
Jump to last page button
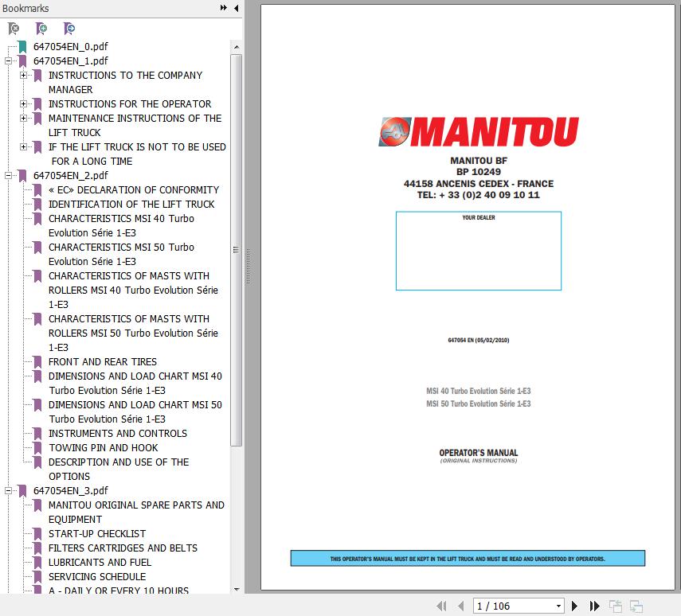point(594,606)
